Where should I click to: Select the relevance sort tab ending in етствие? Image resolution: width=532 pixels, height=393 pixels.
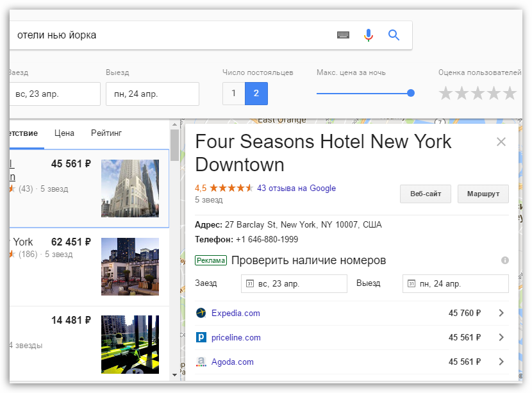pos(24,133)
